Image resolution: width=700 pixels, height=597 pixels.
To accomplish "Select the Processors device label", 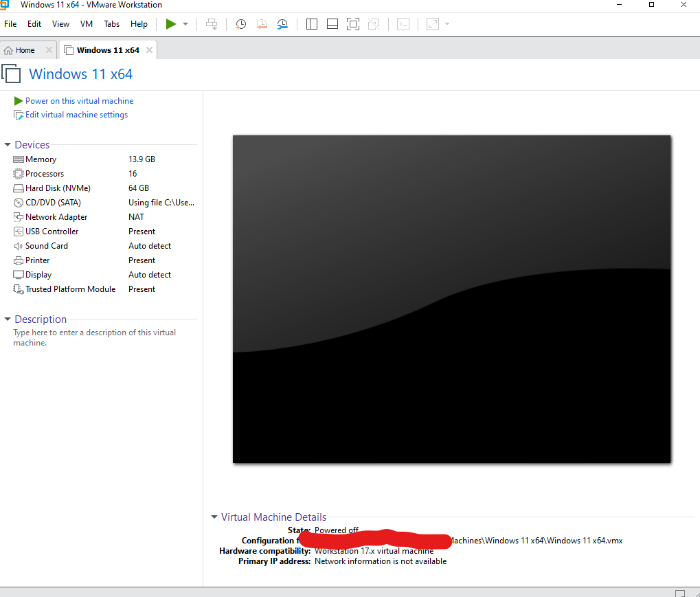I will point(45,174).
